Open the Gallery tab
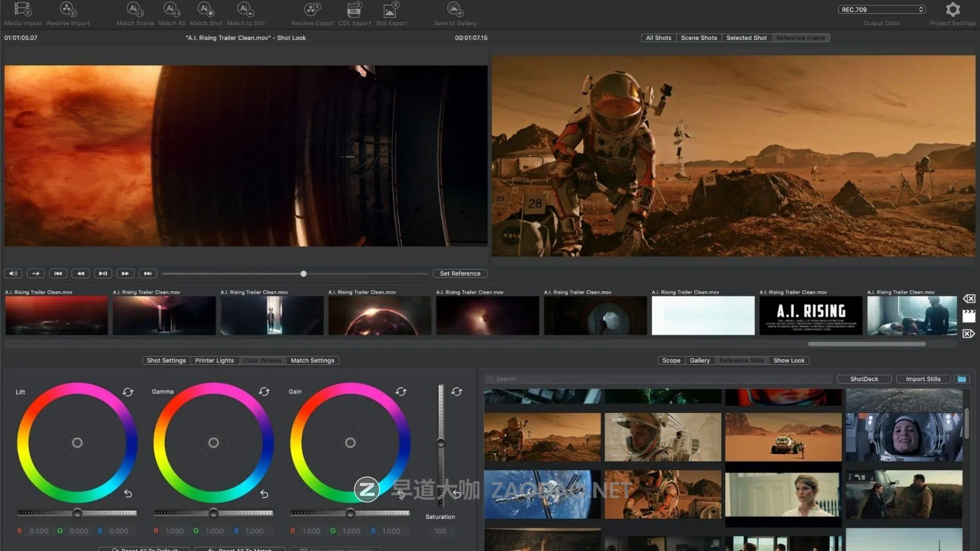Image resolution: width=980 pixels, height=551 pixels. pos(699,360)
